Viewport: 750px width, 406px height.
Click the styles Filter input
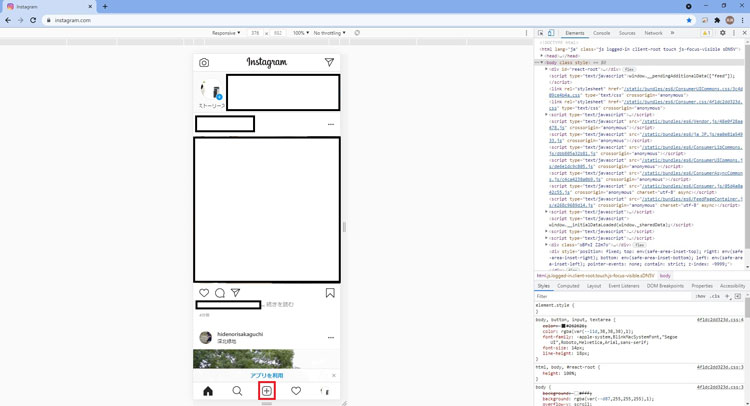click(612, 296)
